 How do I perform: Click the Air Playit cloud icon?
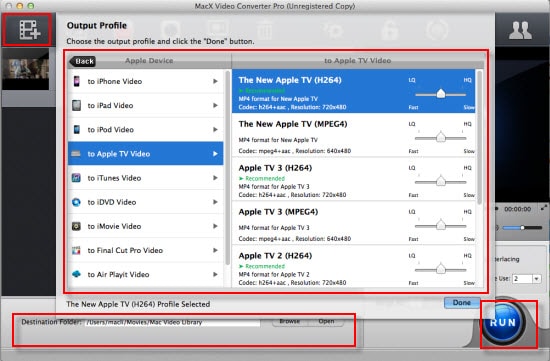click(x=76, y=274)
